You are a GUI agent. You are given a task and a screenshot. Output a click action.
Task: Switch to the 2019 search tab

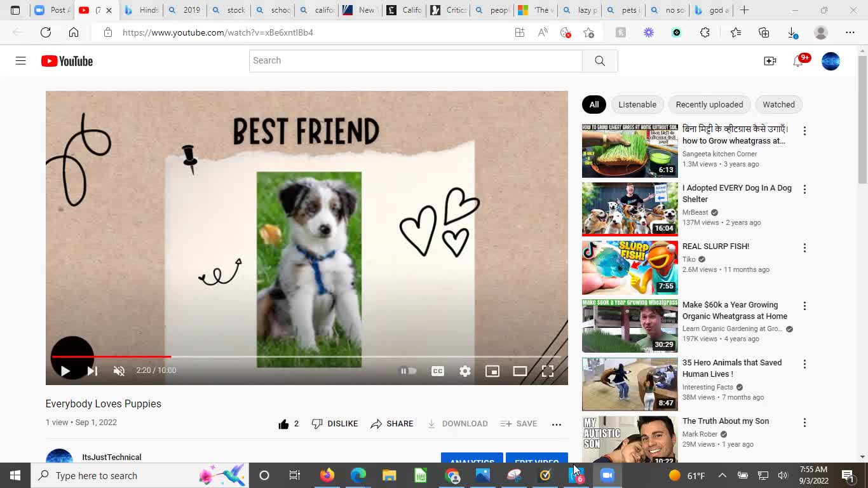184,10
